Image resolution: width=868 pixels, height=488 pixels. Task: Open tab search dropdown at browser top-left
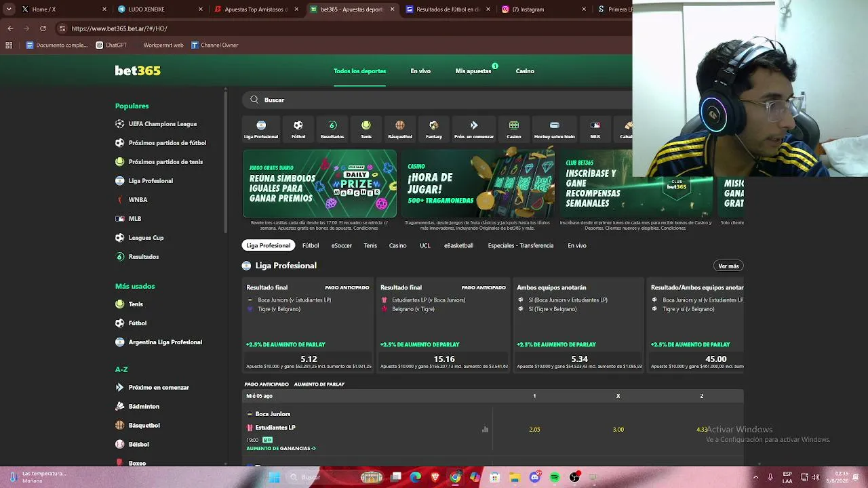pos(9,9)
